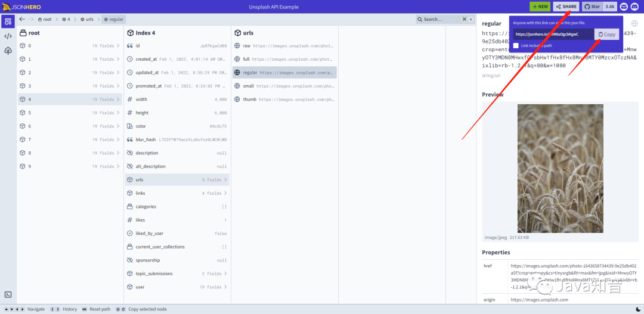Screen dimensions: 644x314
Task: Click the 'History' status bar hint
Action: (x=70, y=309)
